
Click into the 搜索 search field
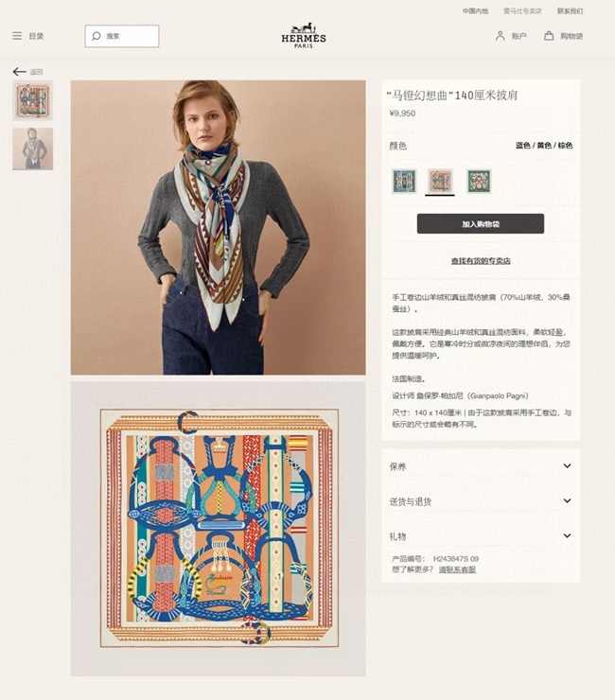(x=122, y=36)
